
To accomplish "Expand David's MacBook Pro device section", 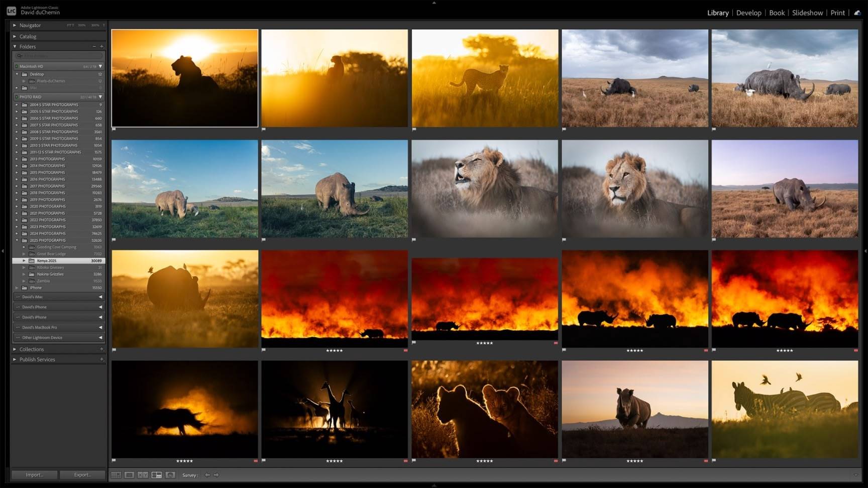I will tap(100, 327).
